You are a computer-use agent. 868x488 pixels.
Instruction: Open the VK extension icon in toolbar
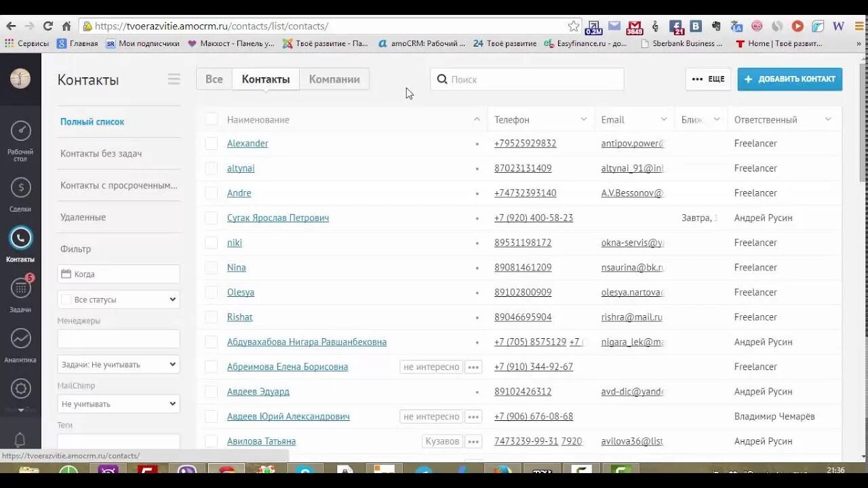(696, 26)
